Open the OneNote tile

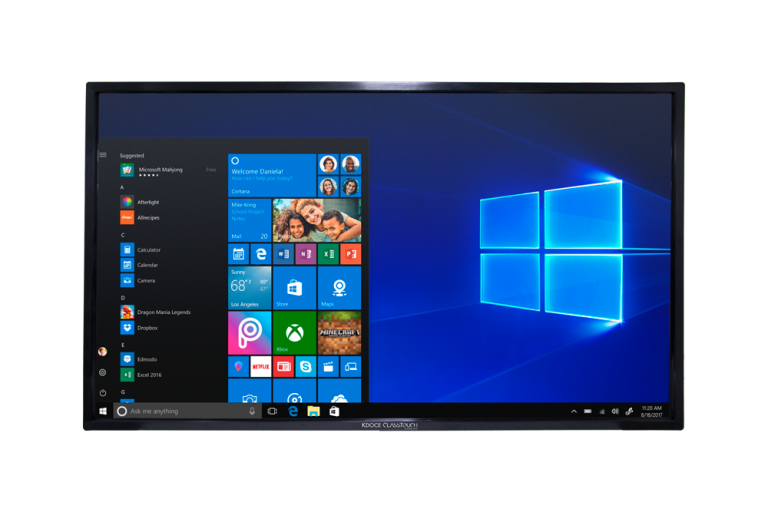(x=306, y=254)
